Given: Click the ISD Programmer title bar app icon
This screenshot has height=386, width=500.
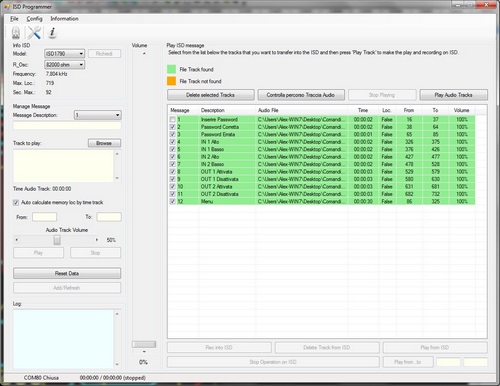Looking at the screenshot, I should pos(7,6).
